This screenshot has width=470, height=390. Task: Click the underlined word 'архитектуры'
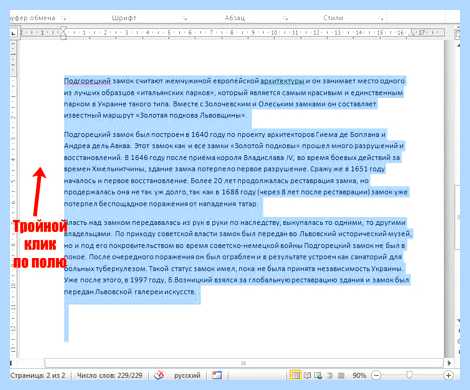282,81
